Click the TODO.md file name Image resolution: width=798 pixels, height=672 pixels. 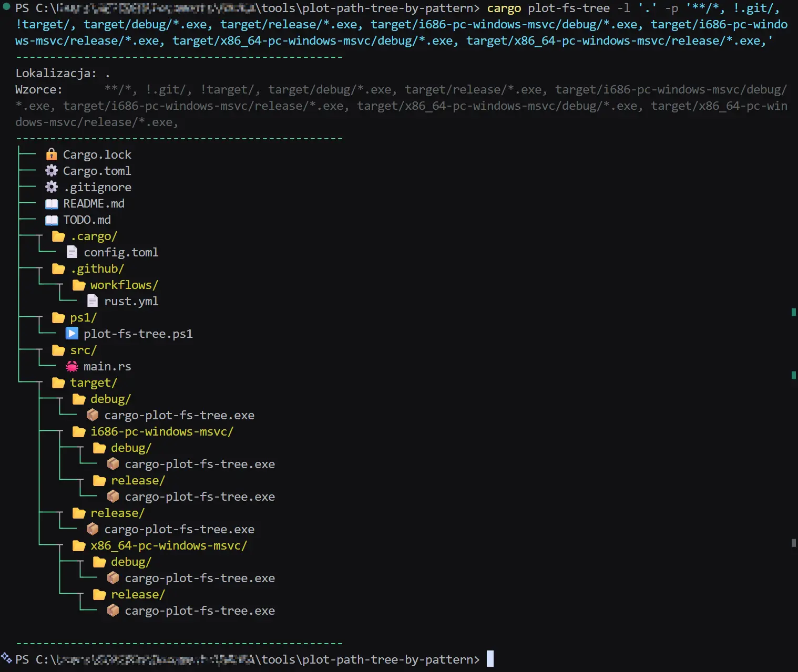[87, 220]
